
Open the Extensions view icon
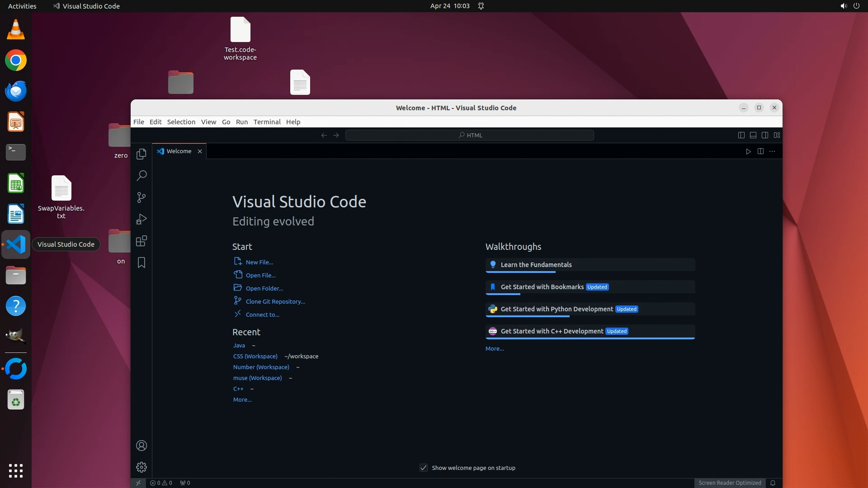142,241
